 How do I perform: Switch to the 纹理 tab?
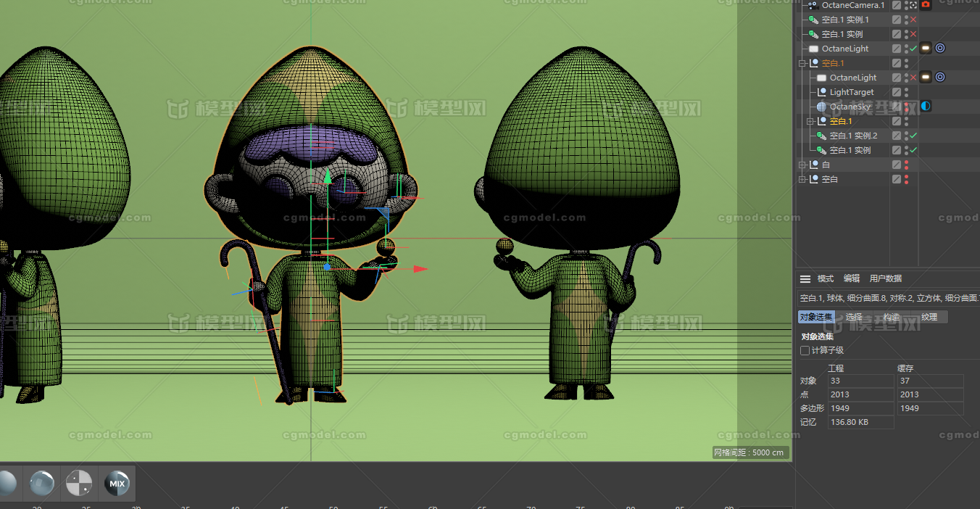click(929, 318)
